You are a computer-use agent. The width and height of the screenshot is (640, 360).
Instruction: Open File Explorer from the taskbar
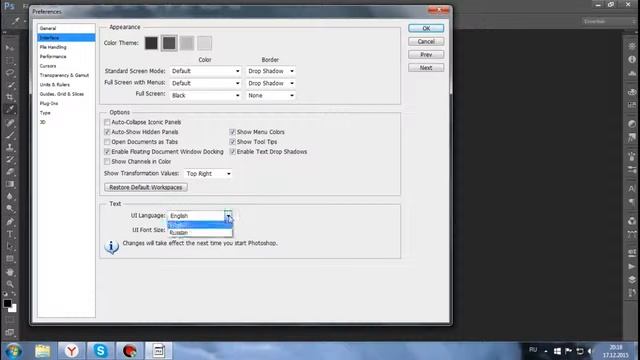pos(42,351)
